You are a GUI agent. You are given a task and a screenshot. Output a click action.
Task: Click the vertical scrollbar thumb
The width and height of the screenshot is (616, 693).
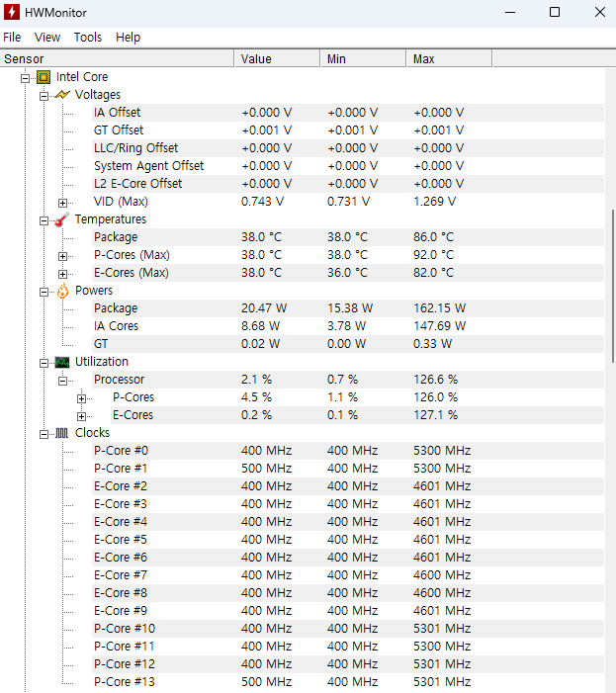pyautogui.click(x=612, y=286)
